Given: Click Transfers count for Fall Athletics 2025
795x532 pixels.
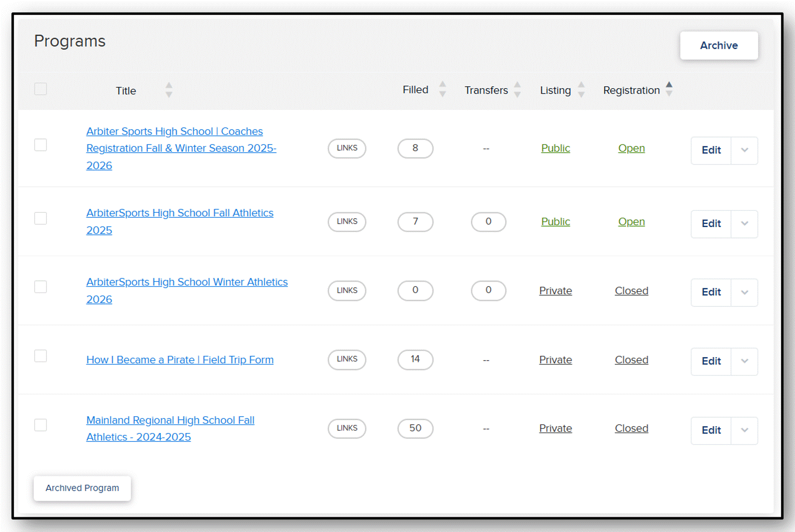Looking at the screenshot, I should point(488,222).
